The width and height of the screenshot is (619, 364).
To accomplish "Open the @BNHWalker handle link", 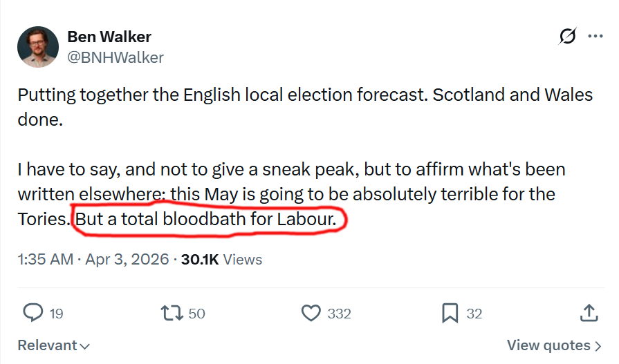I will [x=116, y=57].
